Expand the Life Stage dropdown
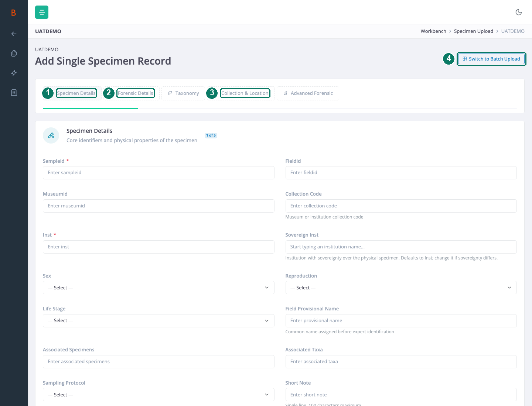Screen dimensions: 532x406 click(158, 321)
